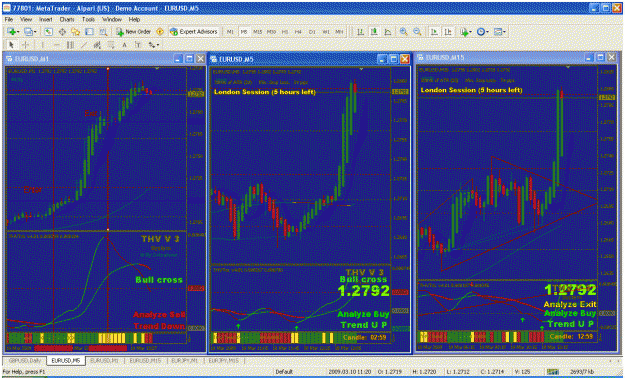Open the Periods clock dropdown arrow
Image resolution: width=625 pixels, height=378 pixels.
click(487, 32)
